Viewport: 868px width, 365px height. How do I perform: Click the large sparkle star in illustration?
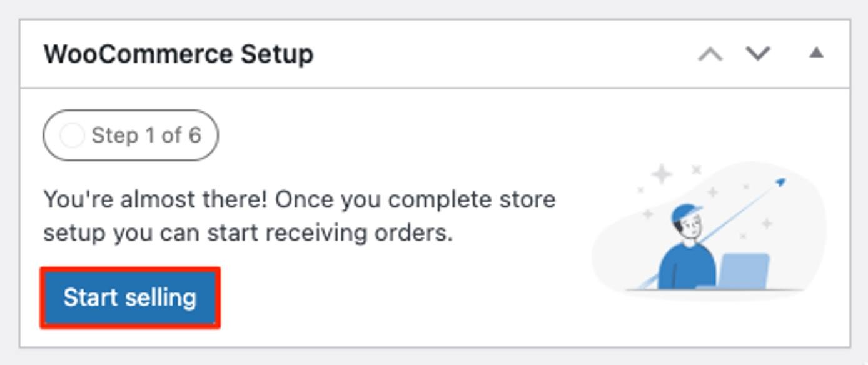point(662,174)
